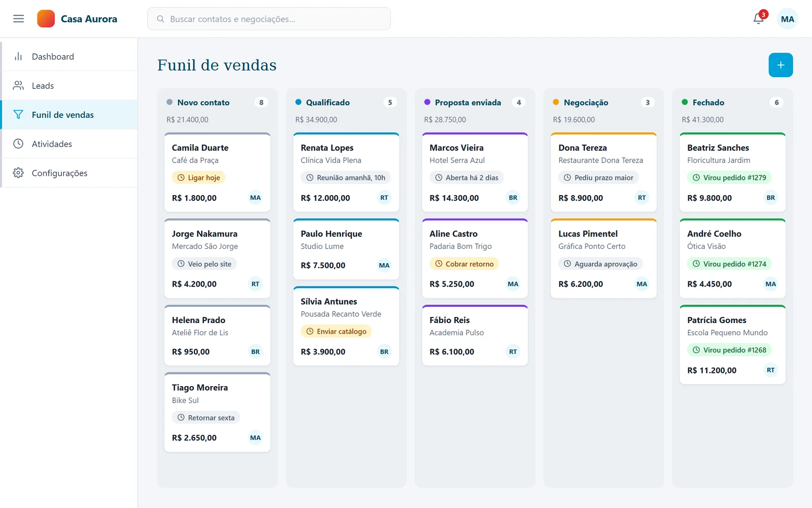Viewport: 812px width, 508px height.
Task: Click the Negociação column header
Action: coord(604,102)
